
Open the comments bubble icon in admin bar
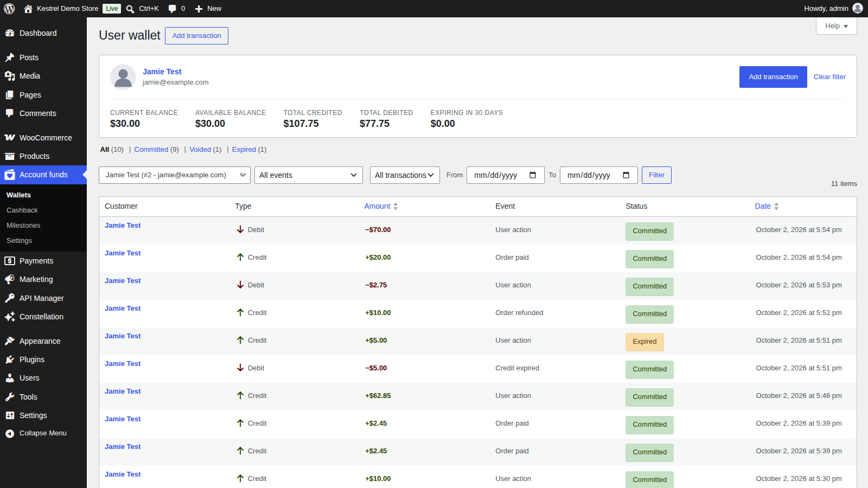[x=172, y=9]
